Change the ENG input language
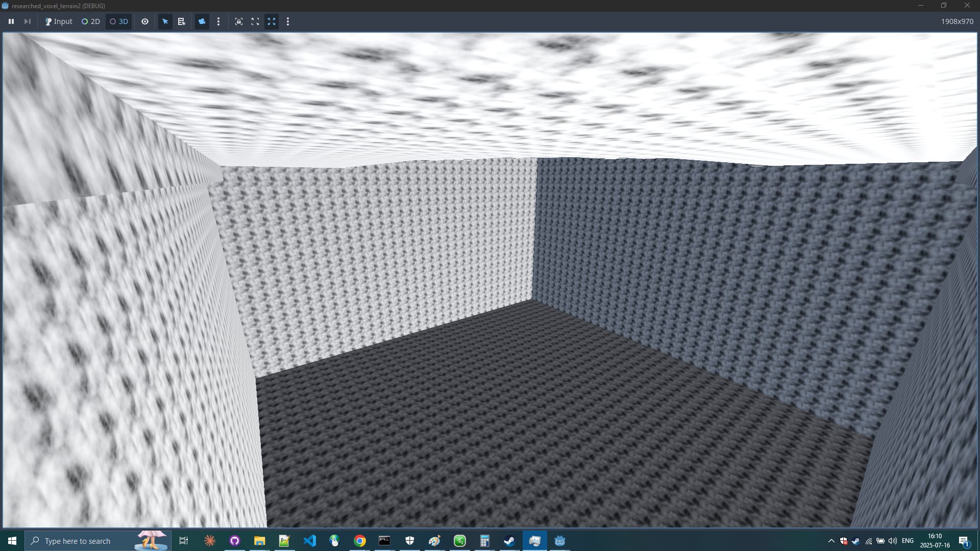 click(x=908, y=541)
